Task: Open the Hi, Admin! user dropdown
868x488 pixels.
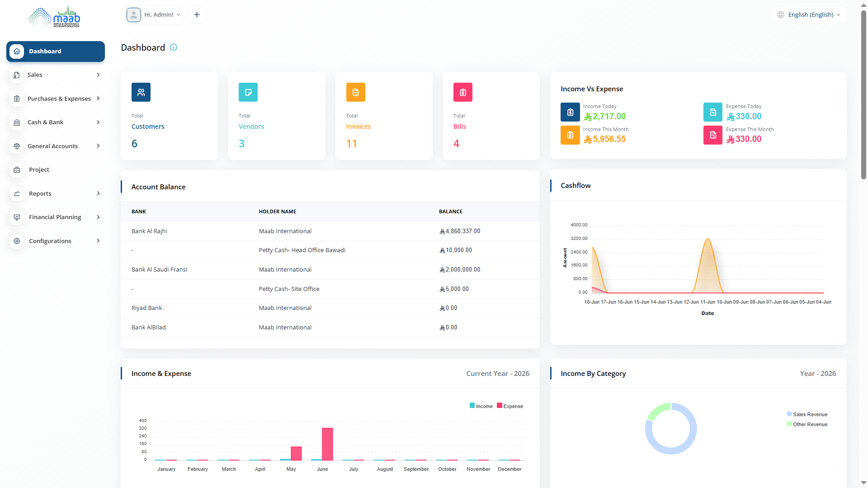Action: 154,15
